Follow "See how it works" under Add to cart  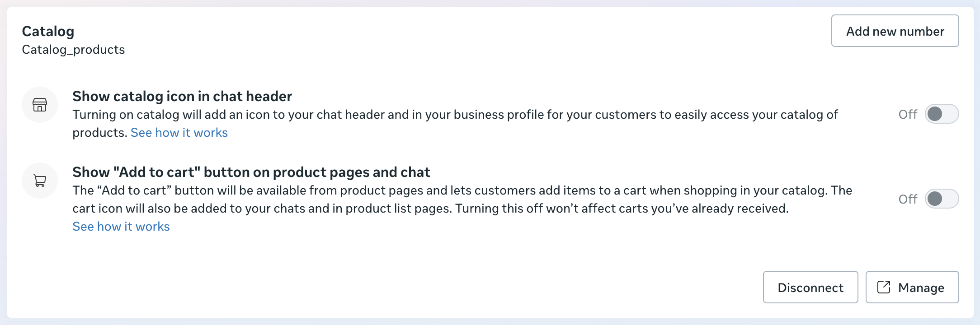click(121, 227)
